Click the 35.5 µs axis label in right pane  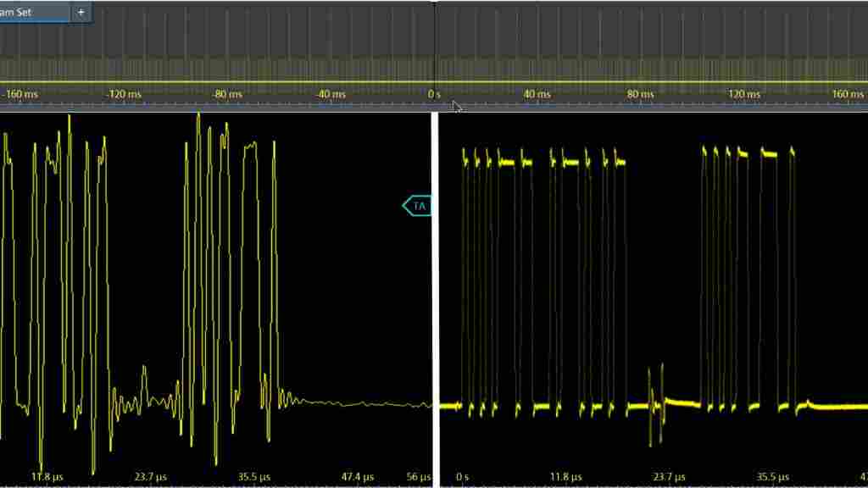[774, 477]
